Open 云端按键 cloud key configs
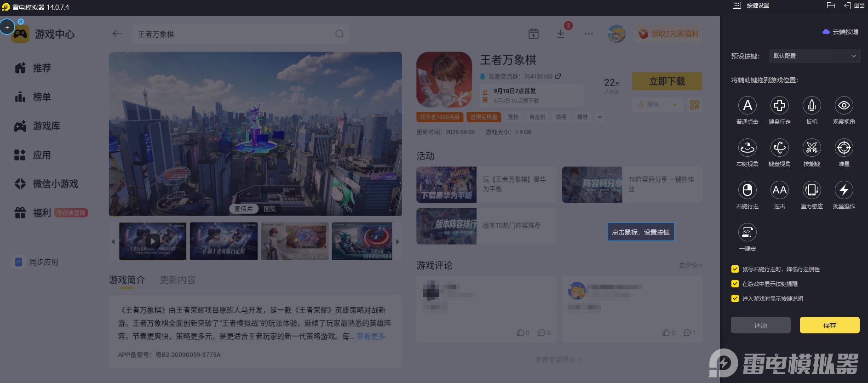The height and width of the screenshot is (383, 868). click(x=840, y=32)
